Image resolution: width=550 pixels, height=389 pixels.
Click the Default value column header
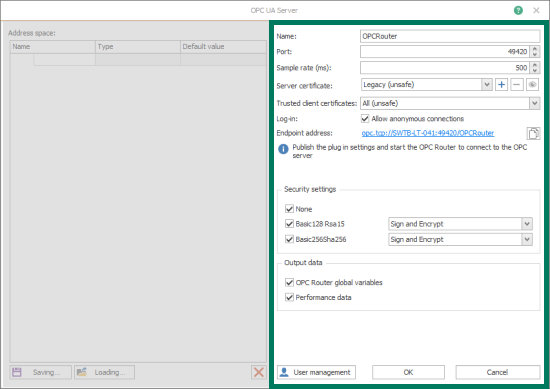pos(223,47)
